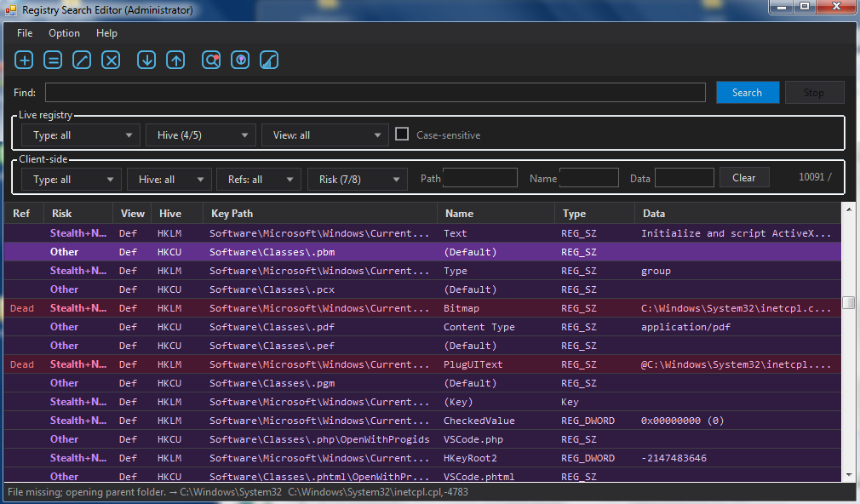Click the -2147483646 data cell
Image resolution: width=860 pixels, height=504 pixels.
click(x=674, y=458)
